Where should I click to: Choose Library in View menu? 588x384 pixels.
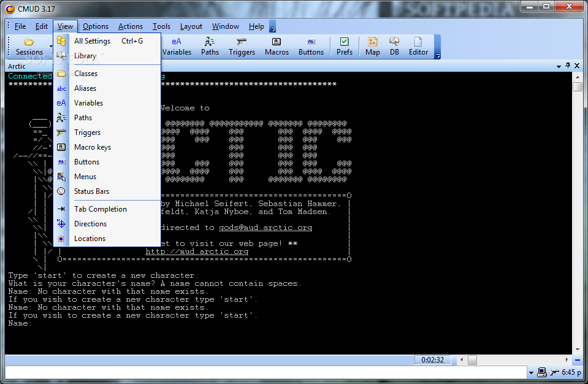point(107,56)
